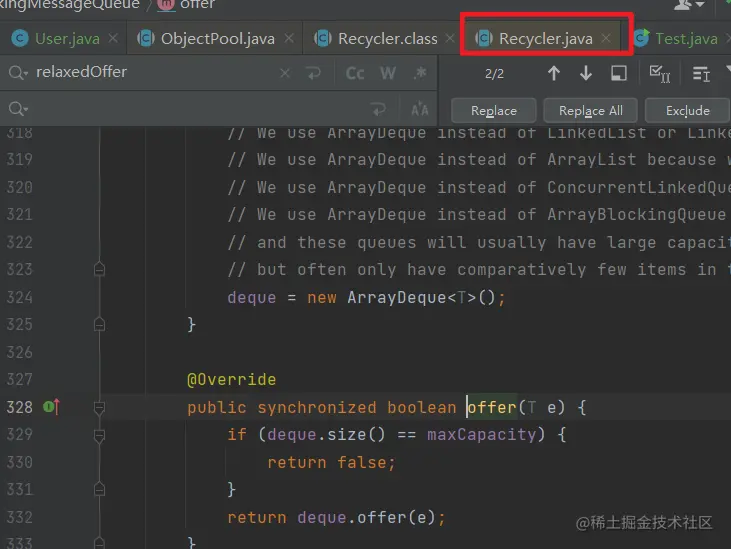Click the offer method name on line 328

[x=492, y=407]
